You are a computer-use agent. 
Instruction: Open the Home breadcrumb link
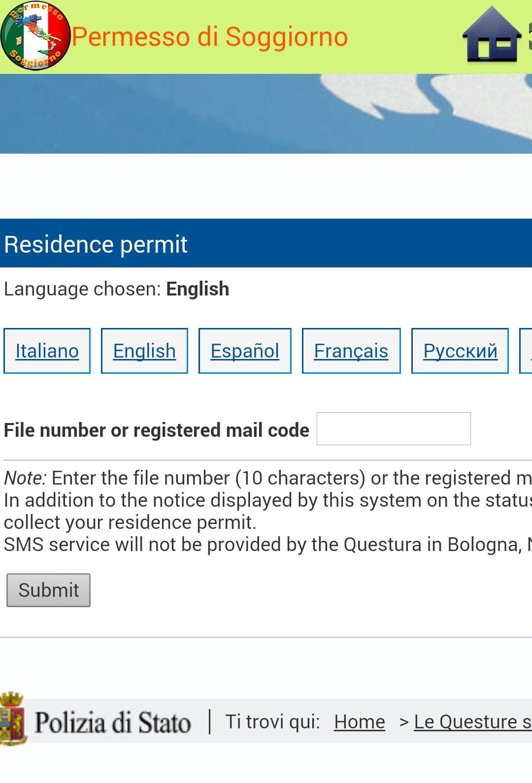[x=359, y=722]
